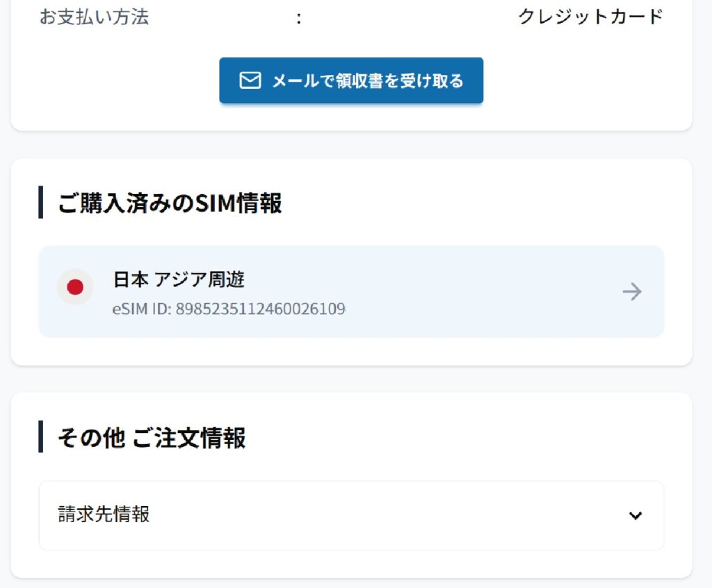Click the 'eSIM ID:' label prefix
Image resolution: width=712 pixels, height=588 pixels.
coord(142,309)
